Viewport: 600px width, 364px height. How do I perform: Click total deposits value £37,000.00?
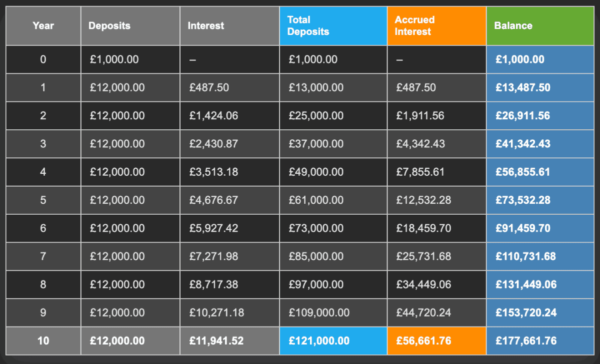coord(316,144)
